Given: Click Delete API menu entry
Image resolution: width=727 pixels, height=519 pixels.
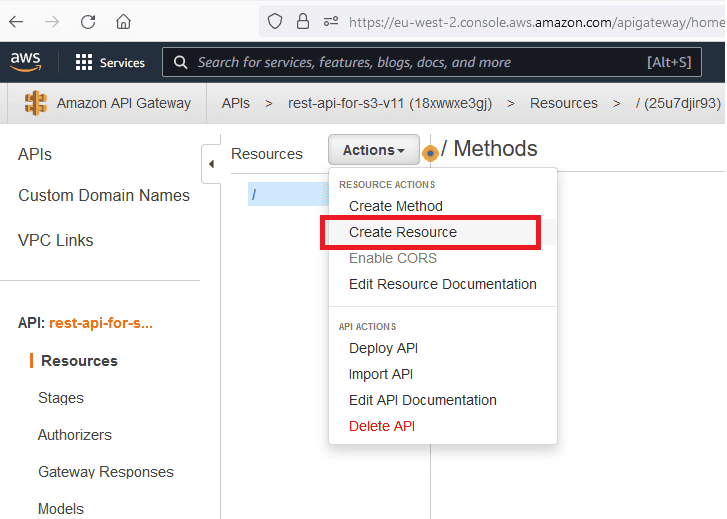Looking at the screenshot, I should click(x=381, y=426).
